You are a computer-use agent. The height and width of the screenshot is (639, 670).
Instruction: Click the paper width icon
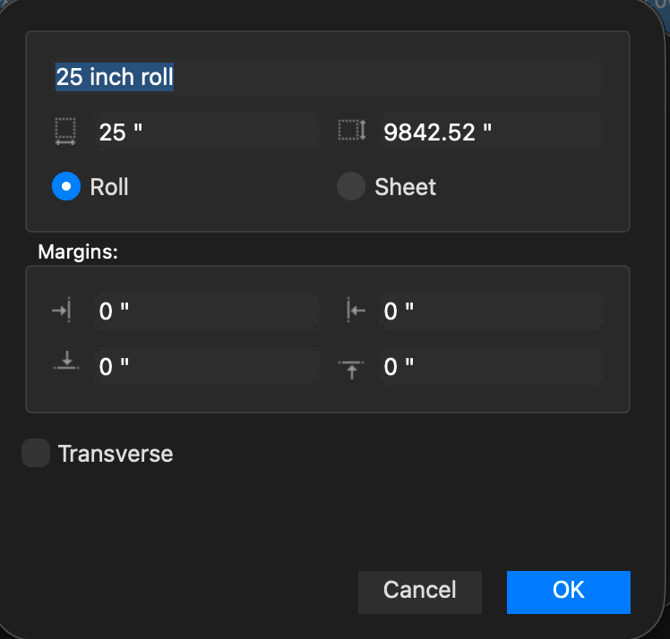[66, 132]
